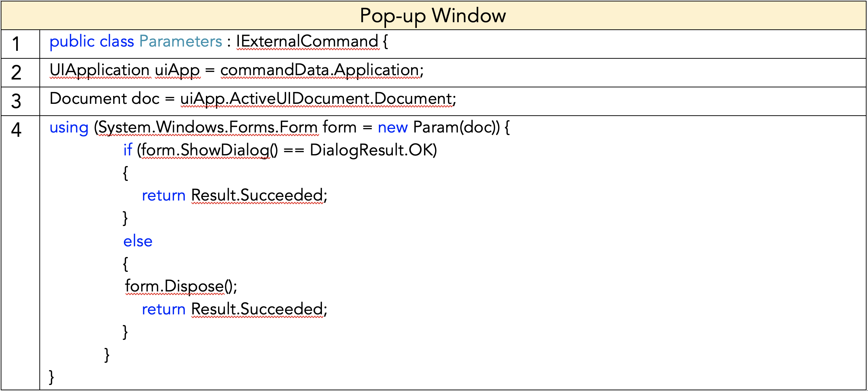Screen dimensions: 868x391
Task: Click "Result.Succeeded" below form.Dispose()
Action: [x=257, y=309]
